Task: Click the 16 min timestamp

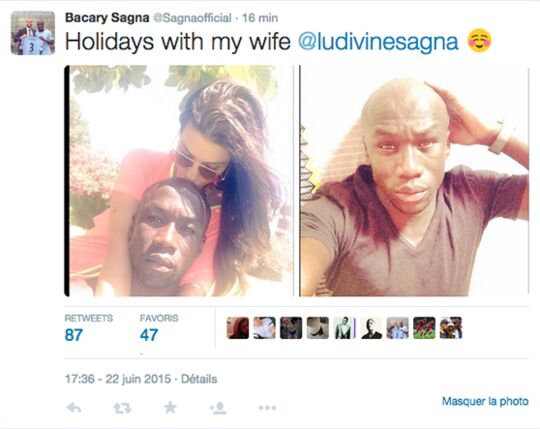Action: pos(260,18)
